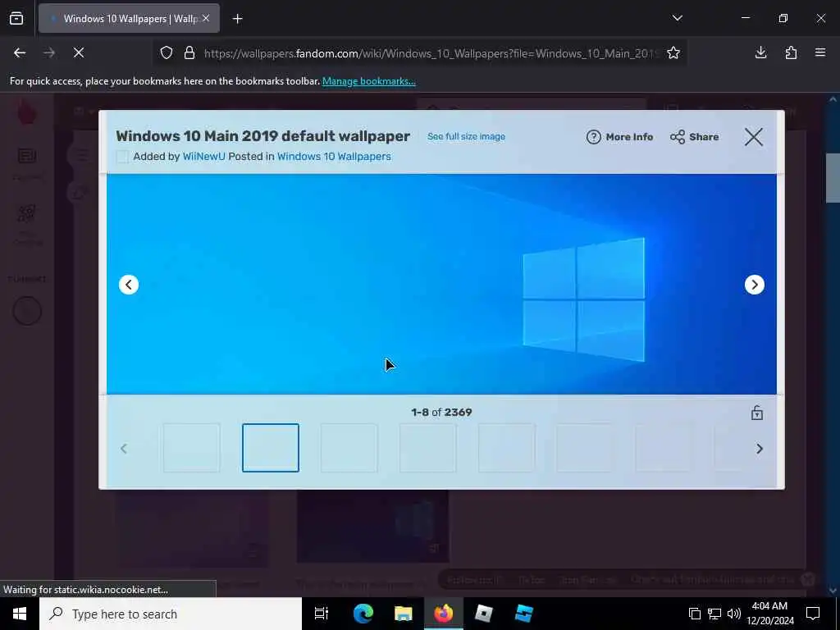Open new tab with plus button
This screenshot has width=840, height=630.
pos(237,19)
